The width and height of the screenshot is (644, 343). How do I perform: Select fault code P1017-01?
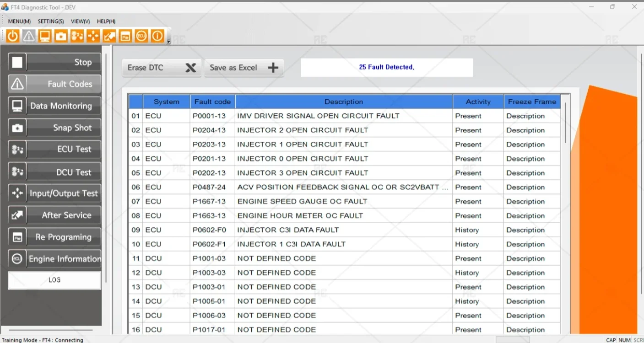pyautogui.click(x=209, y=330)
